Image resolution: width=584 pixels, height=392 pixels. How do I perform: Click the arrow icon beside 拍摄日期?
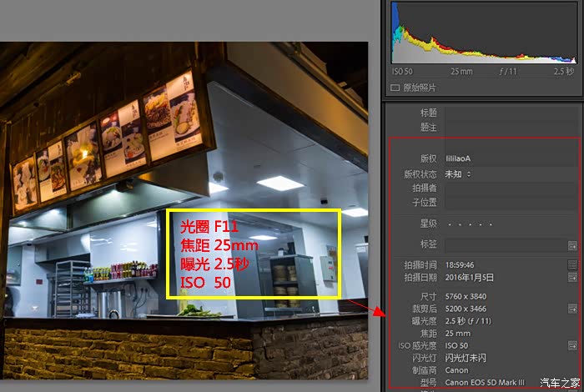click(572, 277)
